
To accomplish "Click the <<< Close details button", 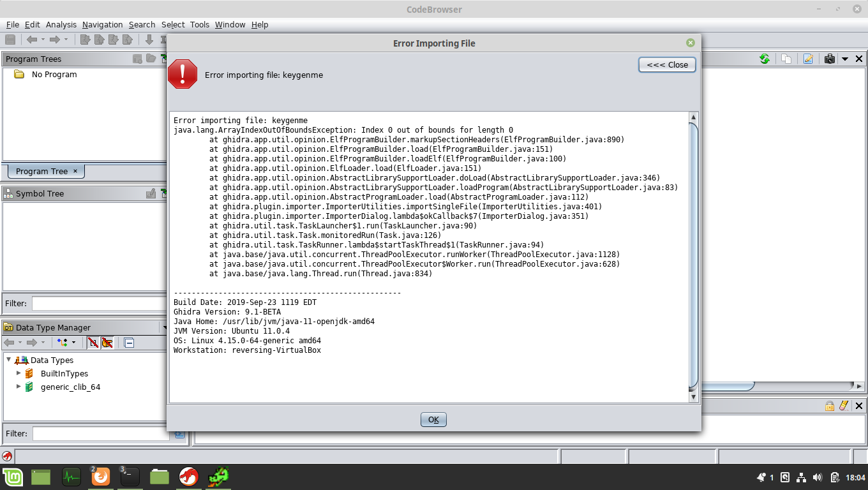I will pos(667,64).
